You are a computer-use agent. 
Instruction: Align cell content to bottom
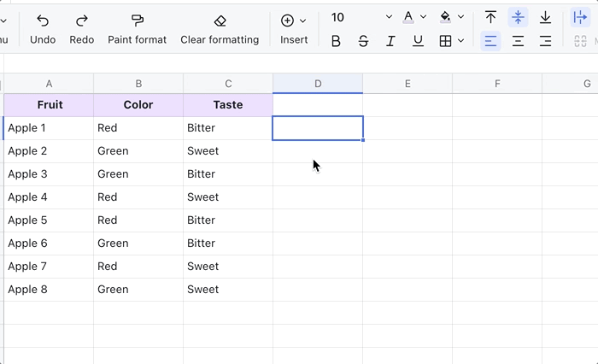[x=545, y=18]
